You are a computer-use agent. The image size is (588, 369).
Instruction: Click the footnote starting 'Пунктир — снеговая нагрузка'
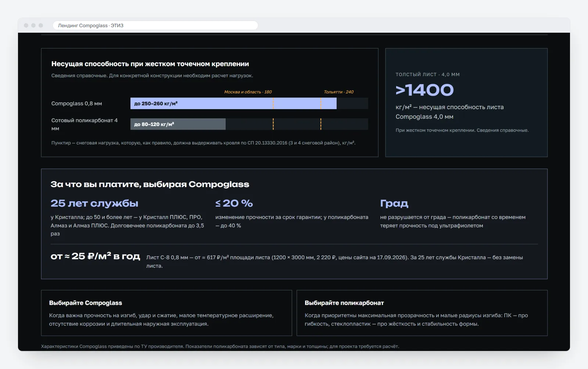(x=204, y=143)
